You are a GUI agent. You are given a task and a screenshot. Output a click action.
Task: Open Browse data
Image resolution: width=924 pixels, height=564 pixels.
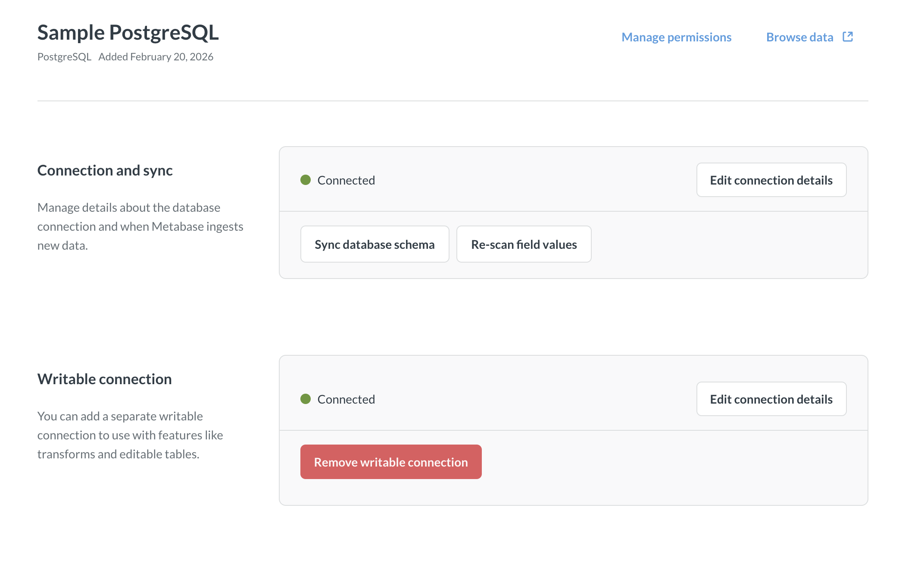click(799, 37)
